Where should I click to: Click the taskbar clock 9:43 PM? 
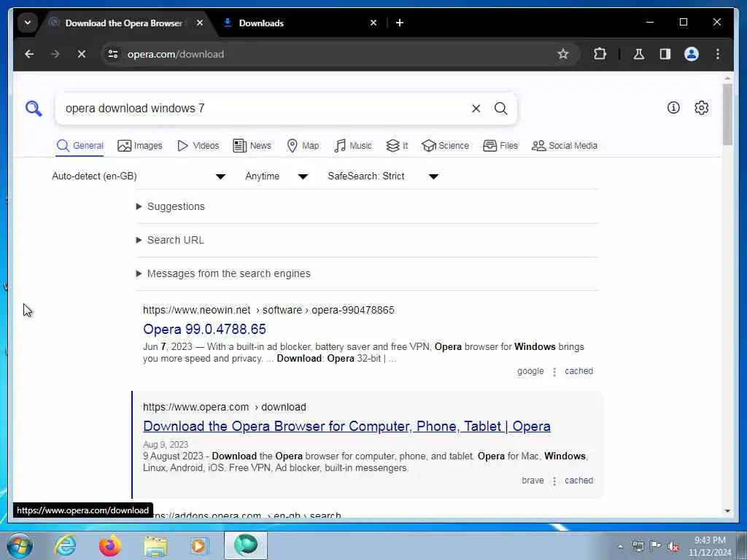[710, 540]
